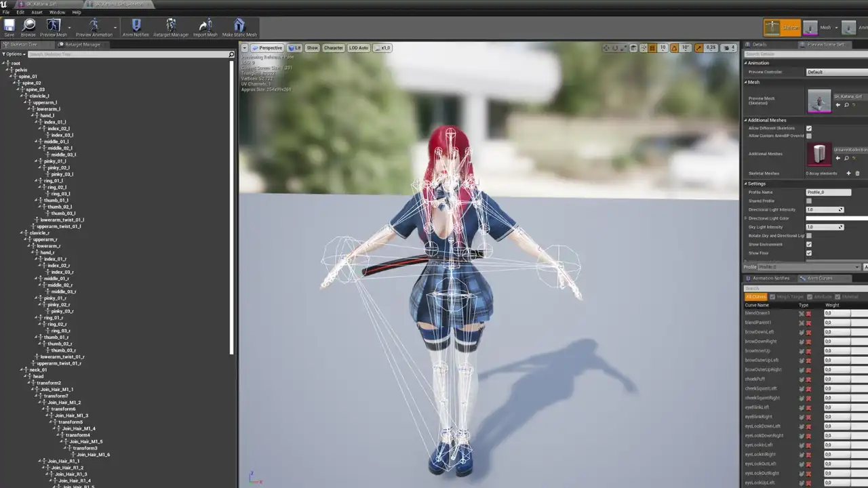
Task: Click the Perspective viewport button
Action: (267, 48)
